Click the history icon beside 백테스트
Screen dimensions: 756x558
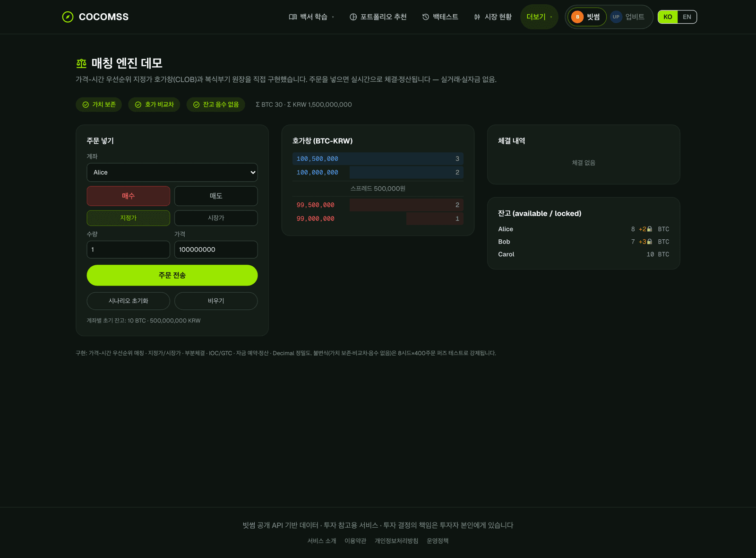[426, 17]
